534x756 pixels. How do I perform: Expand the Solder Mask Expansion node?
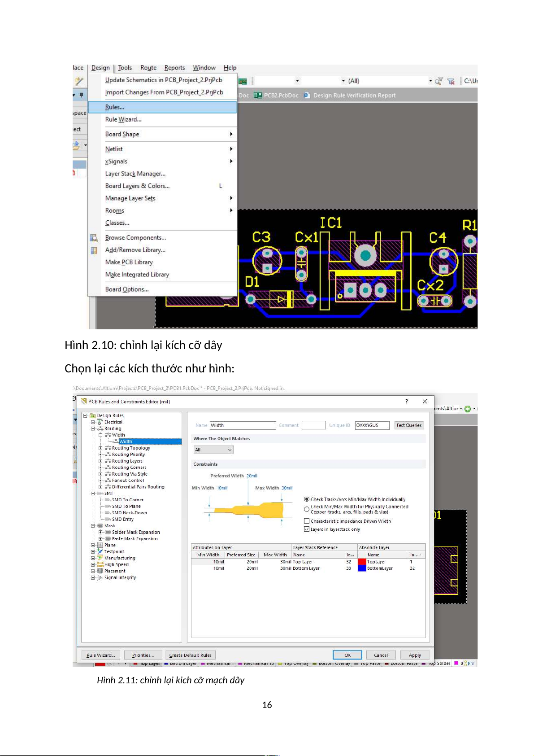(100, 533)
